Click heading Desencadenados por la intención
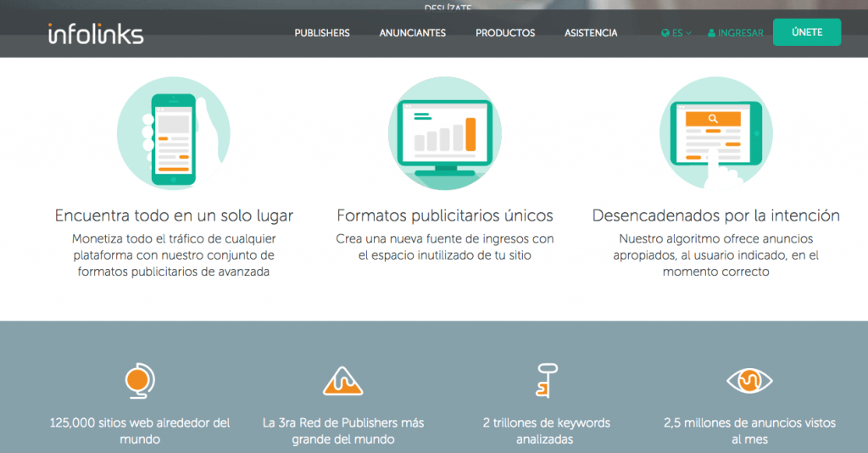868x453 pixels. (716, 215)
